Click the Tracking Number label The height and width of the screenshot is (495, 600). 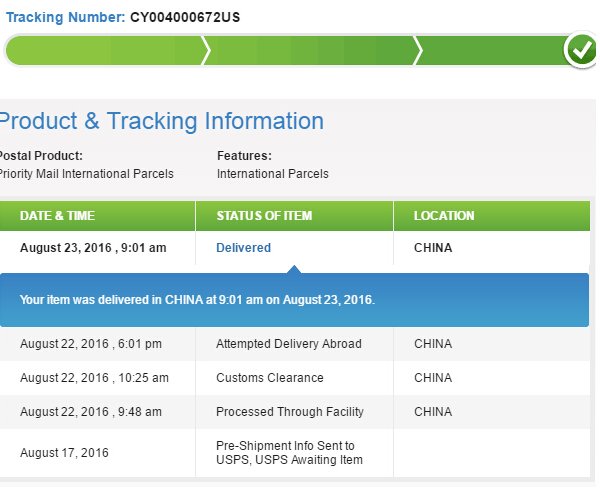(66, 17)
